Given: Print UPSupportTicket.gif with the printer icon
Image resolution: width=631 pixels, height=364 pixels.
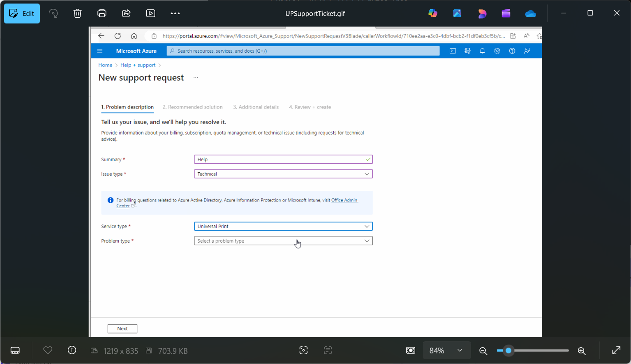Looking at the screenshot, I should click(x=102, y=13).
